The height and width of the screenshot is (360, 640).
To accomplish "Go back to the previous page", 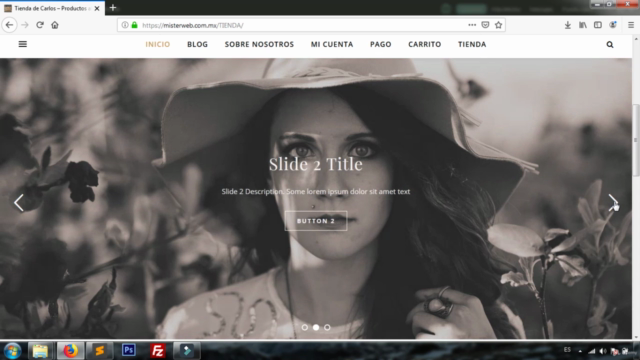I will 9,25.
